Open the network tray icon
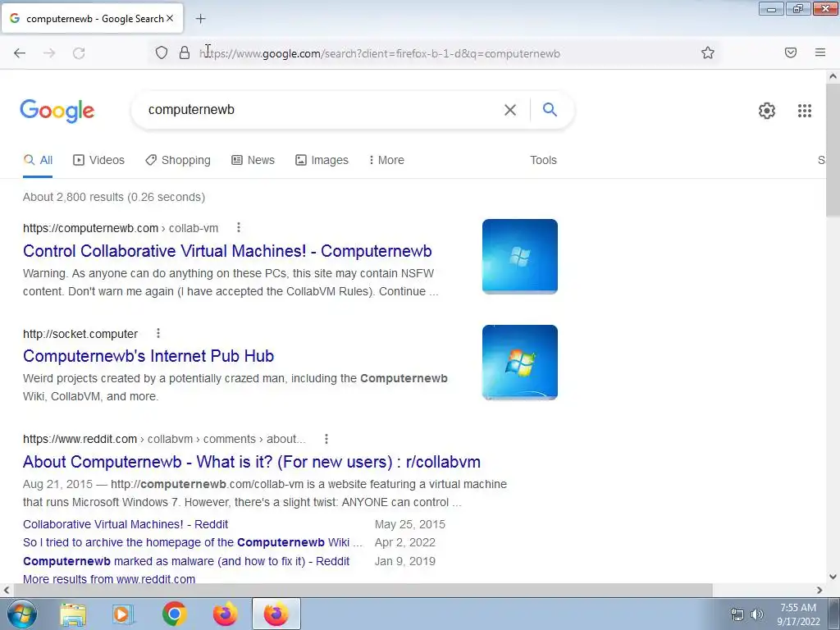The width and height of the screenshot is (840, 630). 737,614
